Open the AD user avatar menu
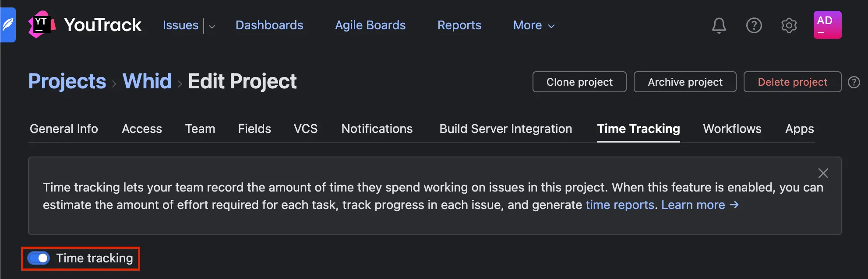868x279 pixels. coord(827,25)
